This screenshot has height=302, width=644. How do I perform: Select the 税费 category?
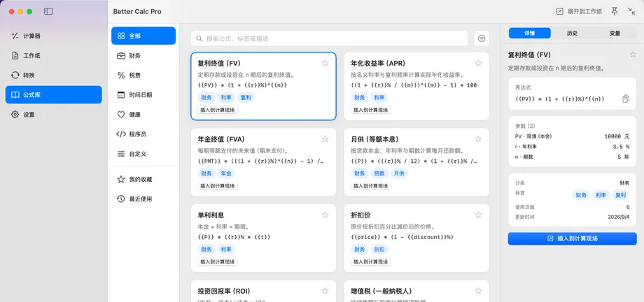click(143, 75)
